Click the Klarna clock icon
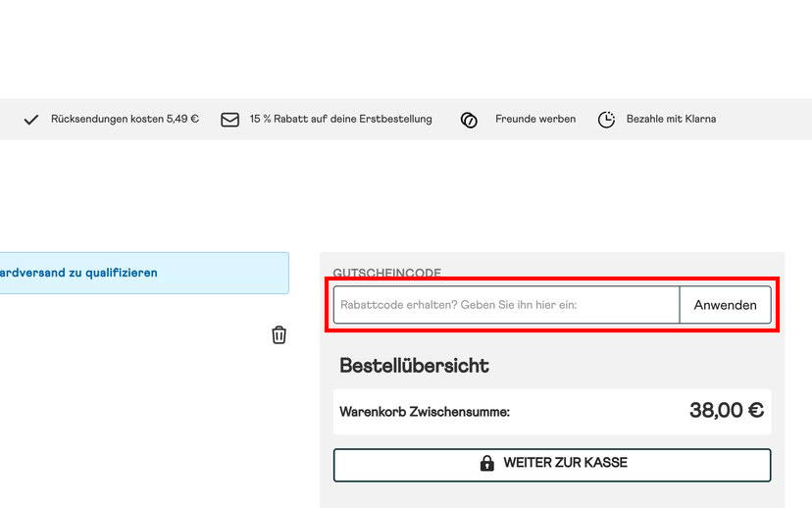This screenshot has height=508, width=812. (606, 120)
